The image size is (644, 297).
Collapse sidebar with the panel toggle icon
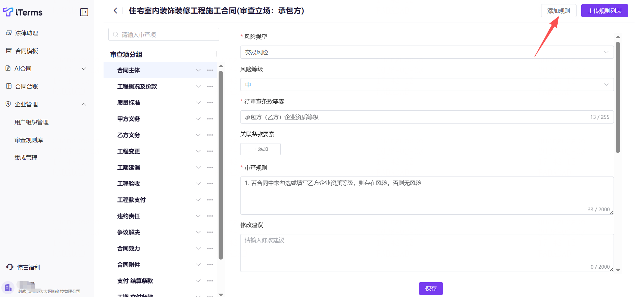(84, 12)
